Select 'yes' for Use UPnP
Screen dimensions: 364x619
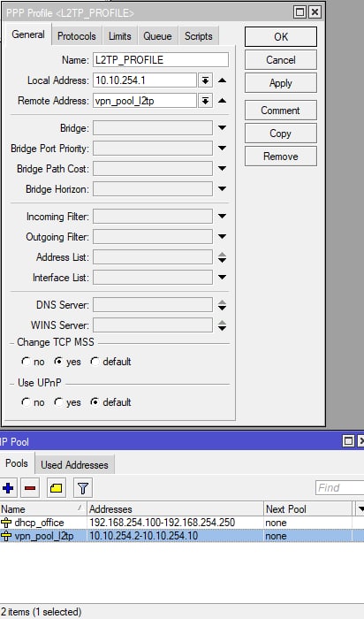[58, 402]
